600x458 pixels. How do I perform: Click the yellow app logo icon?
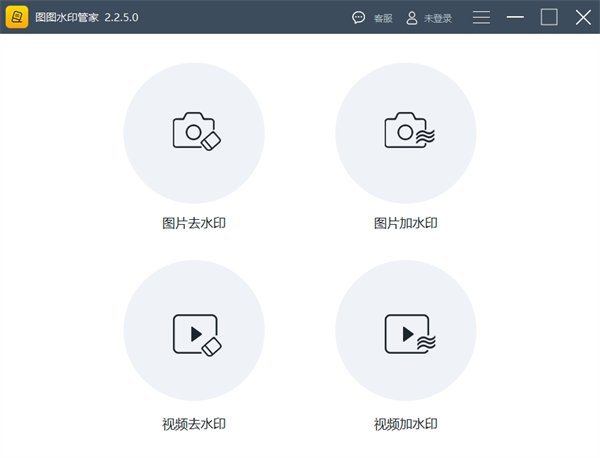pyautogui.click(x=17, y=17)
